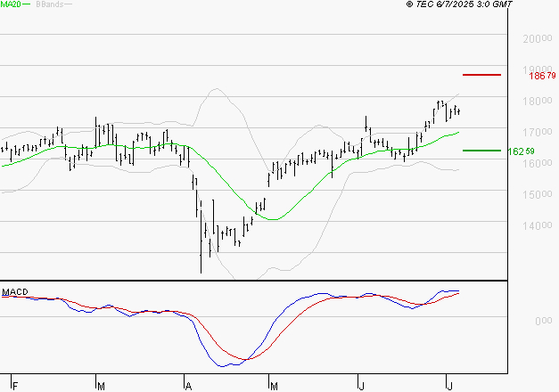Click the 150.00 price axis label
This screenshot has width=559, height=392.
[538, 194]
